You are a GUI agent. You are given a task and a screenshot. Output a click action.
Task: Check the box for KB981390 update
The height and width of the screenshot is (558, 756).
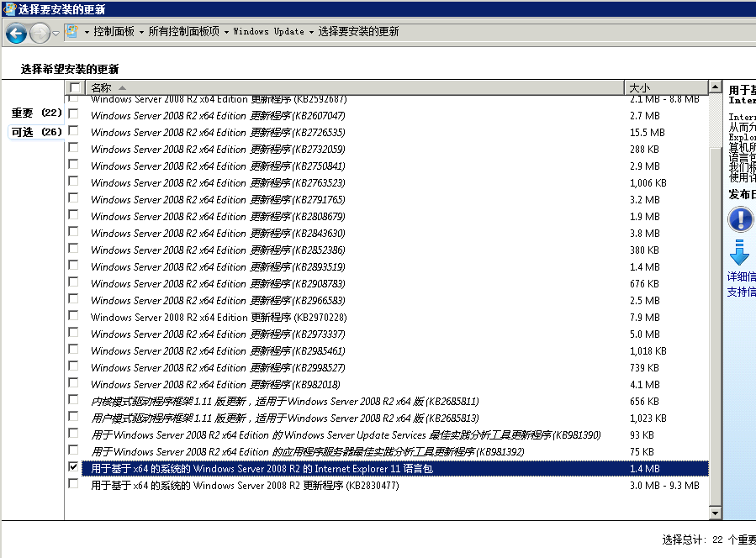click(x=73, y=433)
